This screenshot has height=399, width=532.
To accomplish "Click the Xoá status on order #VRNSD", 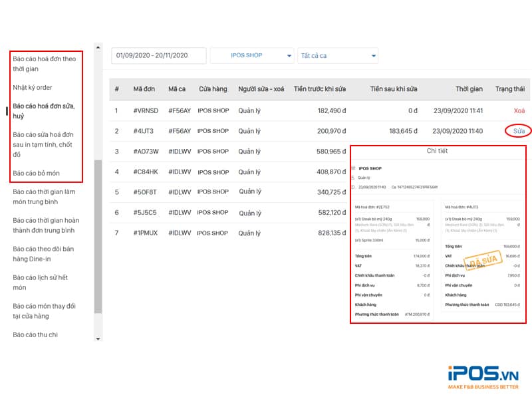I will [x=519, y=110].
